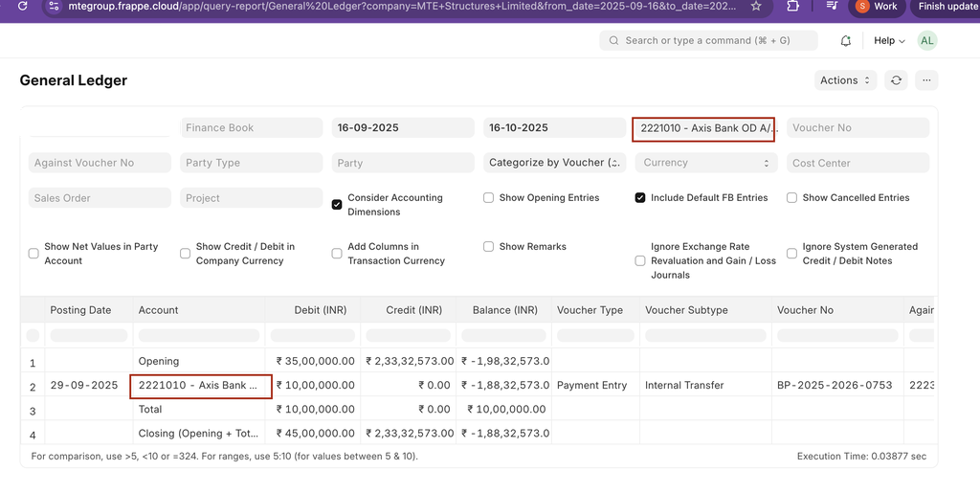Open the Party Type dropdown field
The image size is (980, 493).
pos(251,163)
